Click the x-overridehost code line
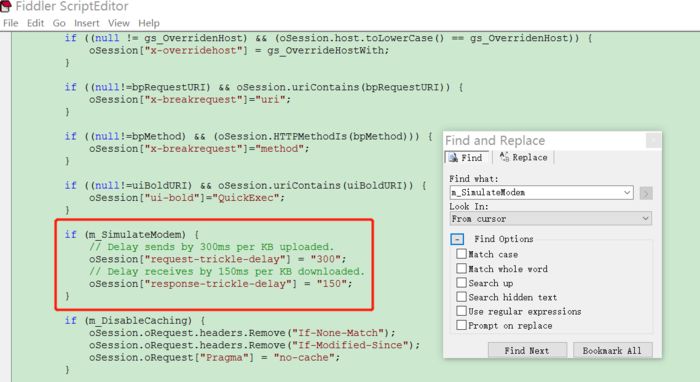Image resolution: width=700 pixels, height=382 pixels. pyautogui.click(x=239, y=50)
